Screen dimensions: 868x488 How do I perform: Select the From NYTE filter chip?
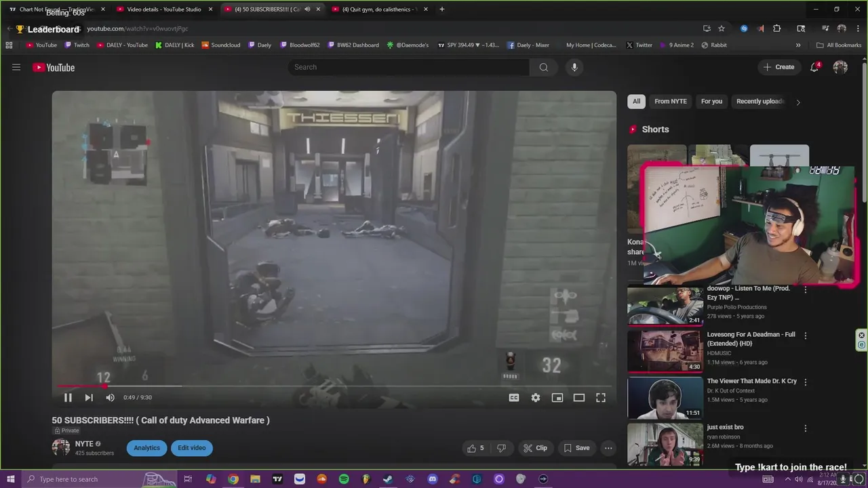(671, 102)
